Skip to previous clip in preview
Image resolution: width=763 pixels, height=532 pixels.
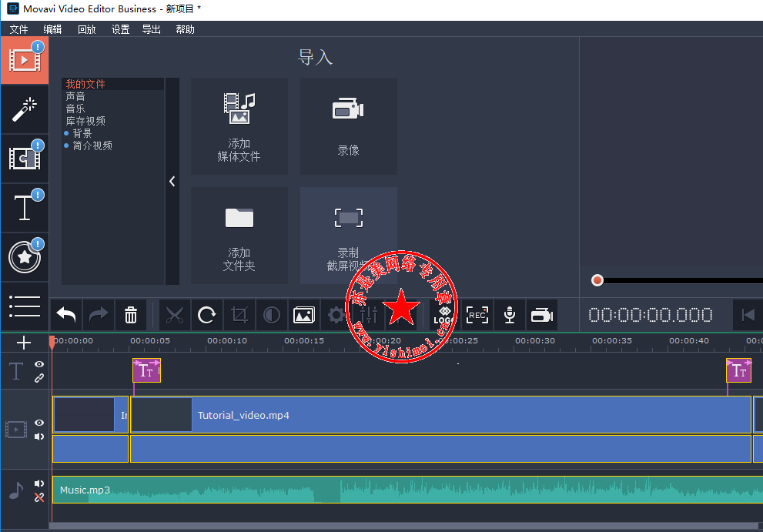(748, 316)
